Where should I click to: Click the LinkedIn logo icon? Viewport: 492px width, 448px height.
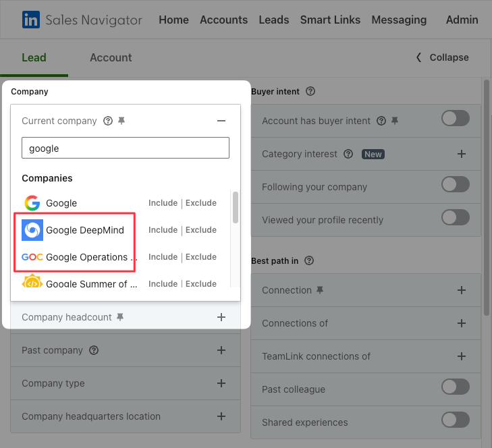31,20
